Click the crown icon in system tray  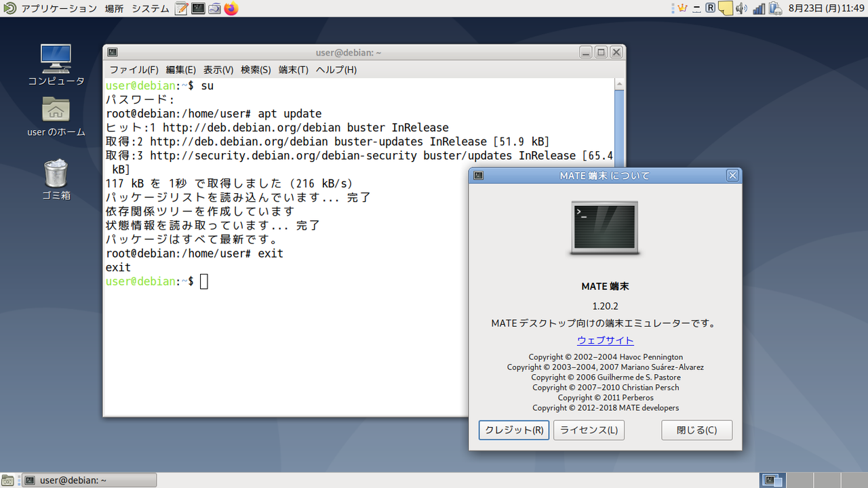pos(682,9)
